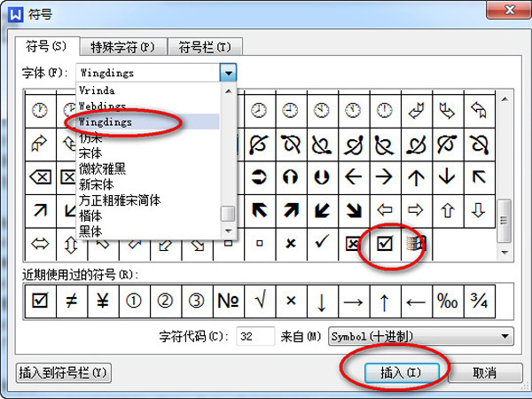Choose Webdings from the font list

coord(148,106)
